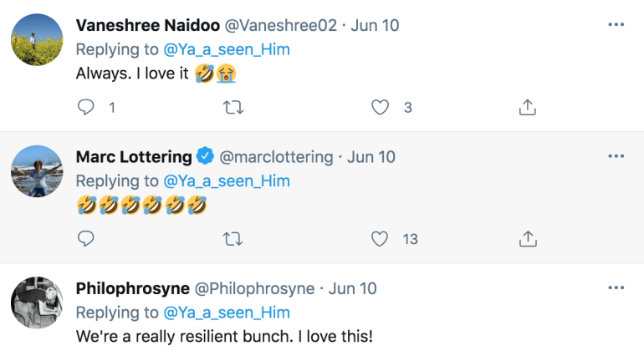Viewport: 644px width, 361px height.
Task: Open Vaneshree Naidoo's profile picture
Action: [37, 40]
